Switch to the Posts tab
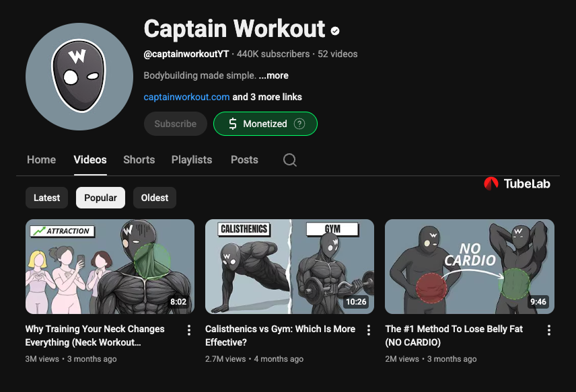This screenshot has height=392, width=576. tap(244, 159)
